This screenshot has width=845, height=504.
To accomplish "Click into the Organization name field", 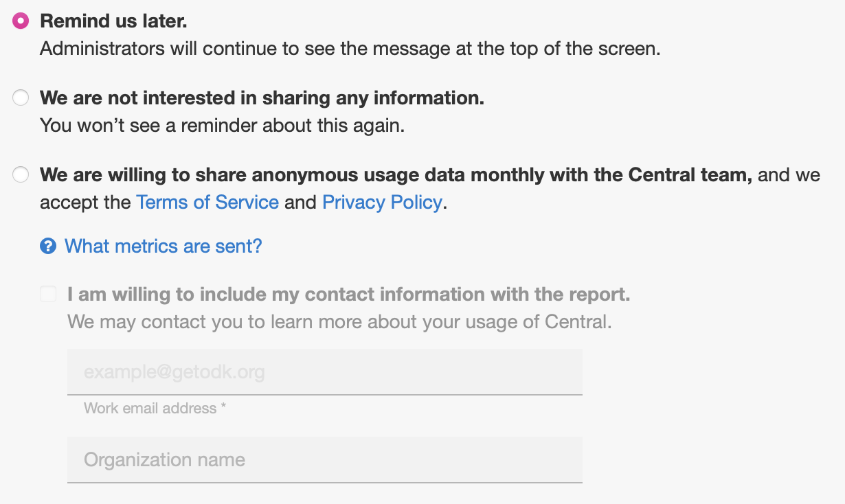I will 325,460.
